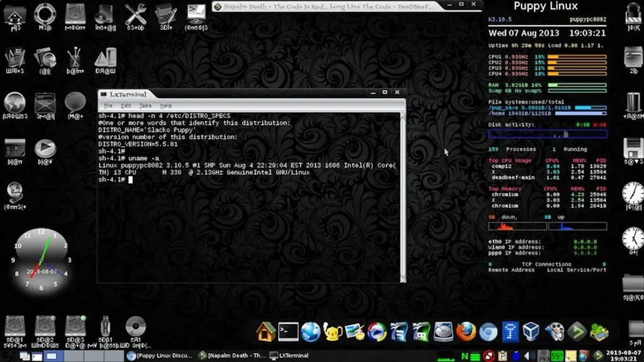Launch the terminal icon in dock
The image size is (644, 362).
288,332
